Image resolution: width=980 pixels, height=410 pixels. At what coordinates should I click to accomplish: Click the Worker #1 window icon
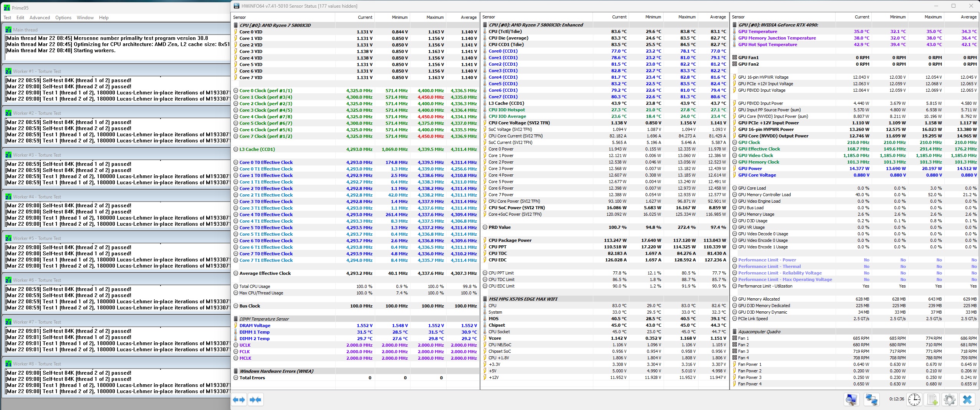8,71
